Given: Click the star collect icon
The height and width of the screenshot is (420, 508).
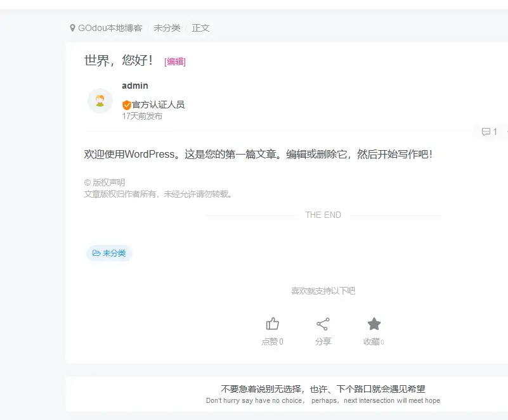Looking at the screenshot, I should click(x=374, y=323).
